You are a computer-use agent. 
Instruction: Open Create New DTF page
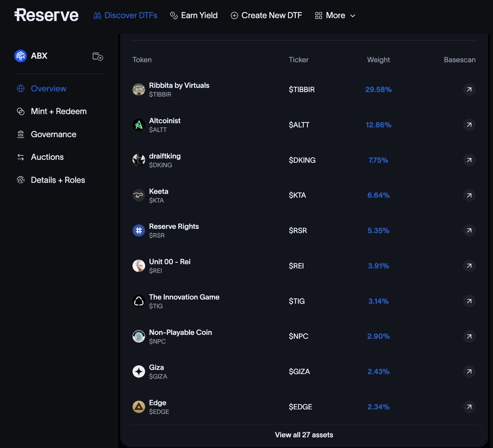click(266, 16)
